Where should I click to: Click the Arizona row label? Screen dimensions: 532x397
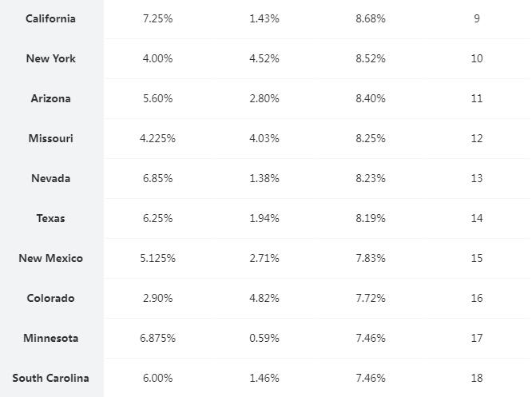51,98
